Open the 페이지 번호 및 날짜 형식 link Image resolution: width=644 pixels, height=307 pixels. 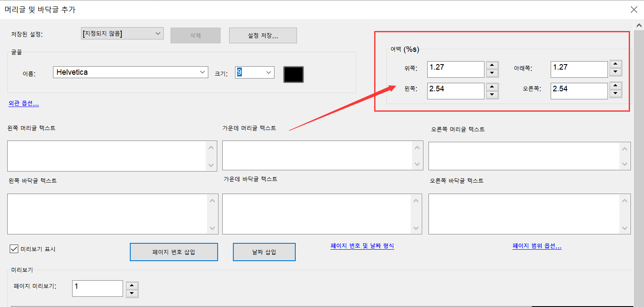click(362, 245)
